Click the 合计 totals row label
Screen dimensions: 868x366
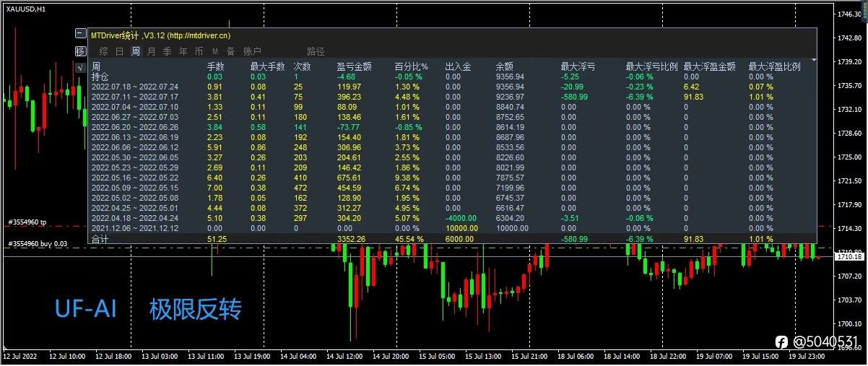coord(100,239)
